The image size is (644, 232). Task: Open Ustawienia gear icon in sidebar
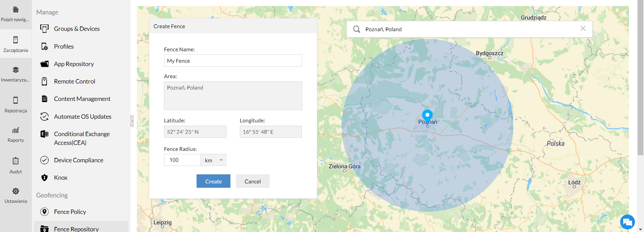(x=15, y=191)
